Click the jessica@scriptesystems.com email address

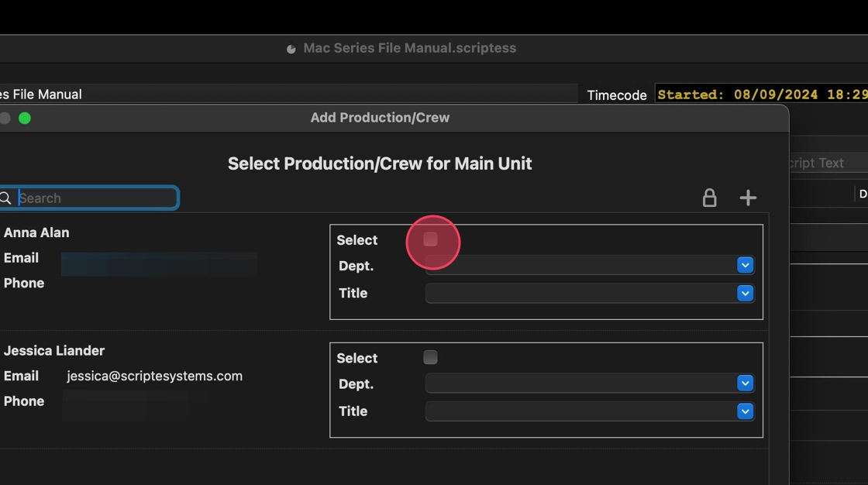pyautogui.click(x=154, y=377)
